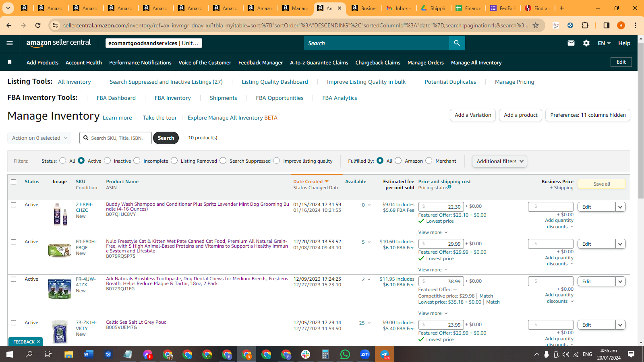Click the Windows Start button

pos(10,354)
